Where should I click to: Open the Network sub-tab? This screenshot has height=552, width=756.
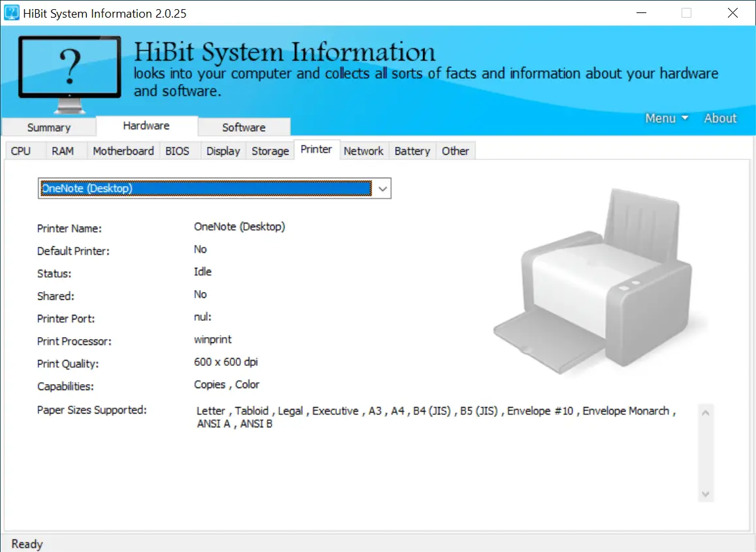pos(364,151)
